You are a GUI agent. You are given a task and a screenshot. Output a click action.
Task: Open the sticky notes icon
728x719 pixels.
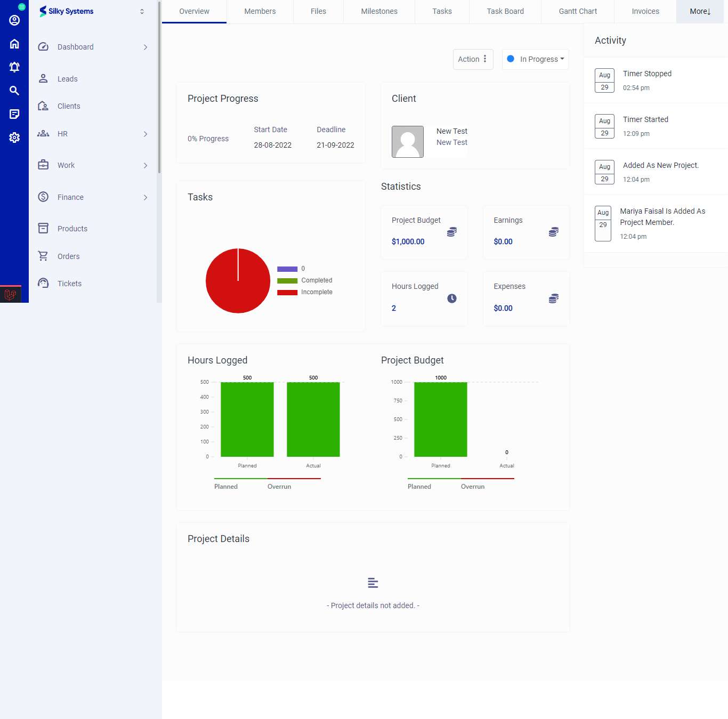pyautogui.click(x=14, y=114)
